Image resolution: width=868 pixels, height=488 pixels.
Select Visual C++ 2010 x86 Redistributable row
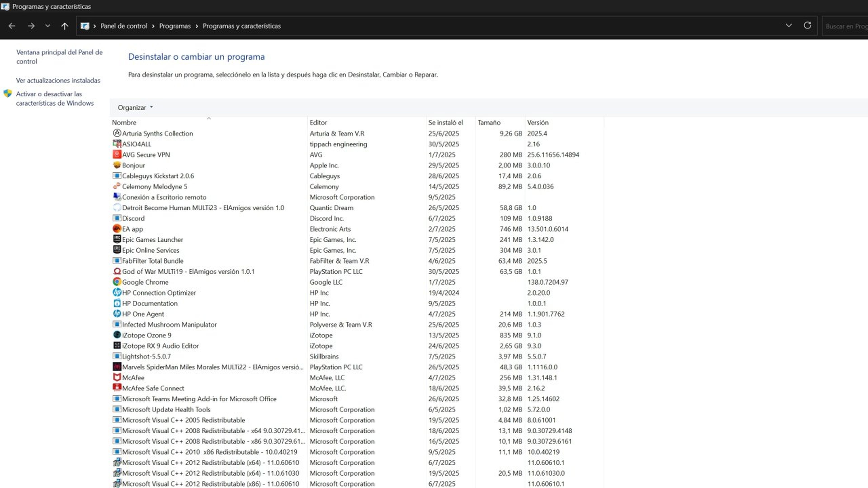point(357,452)
